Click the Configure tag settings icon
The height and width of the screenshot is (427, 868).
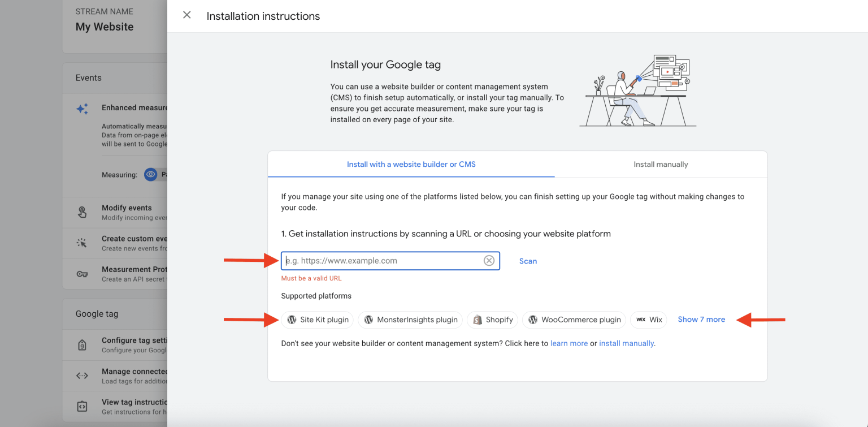pos(82,345)
